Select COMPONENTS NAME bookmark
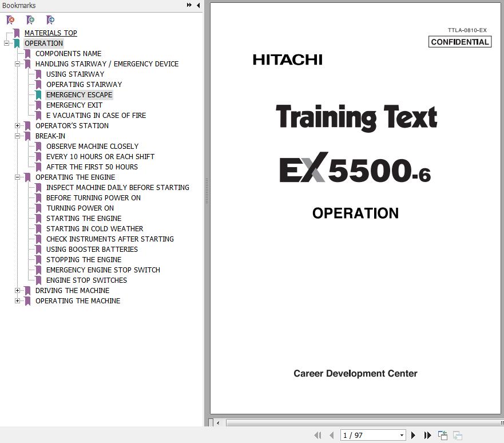Screen dimensions: 504x443 point(69,53)
